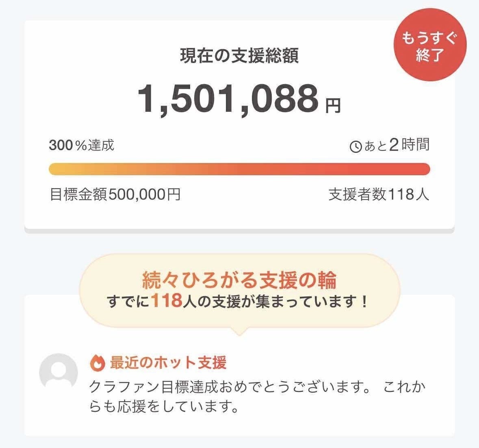Image resolution: width=479 pixels, height=448 pixels.
Task: Click the speech bubble's downward pointer tail
Action: point(239,331)
